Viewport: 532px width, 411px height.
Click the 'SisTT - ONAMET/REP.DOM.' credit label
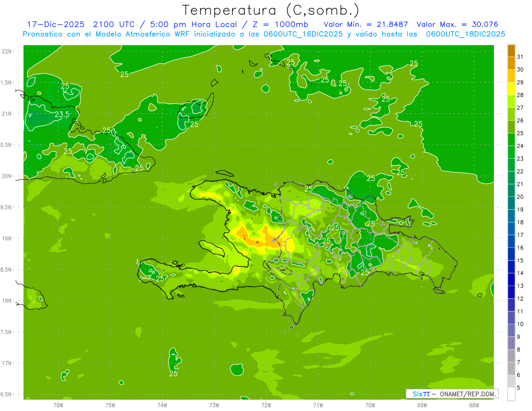pos(452,394)
